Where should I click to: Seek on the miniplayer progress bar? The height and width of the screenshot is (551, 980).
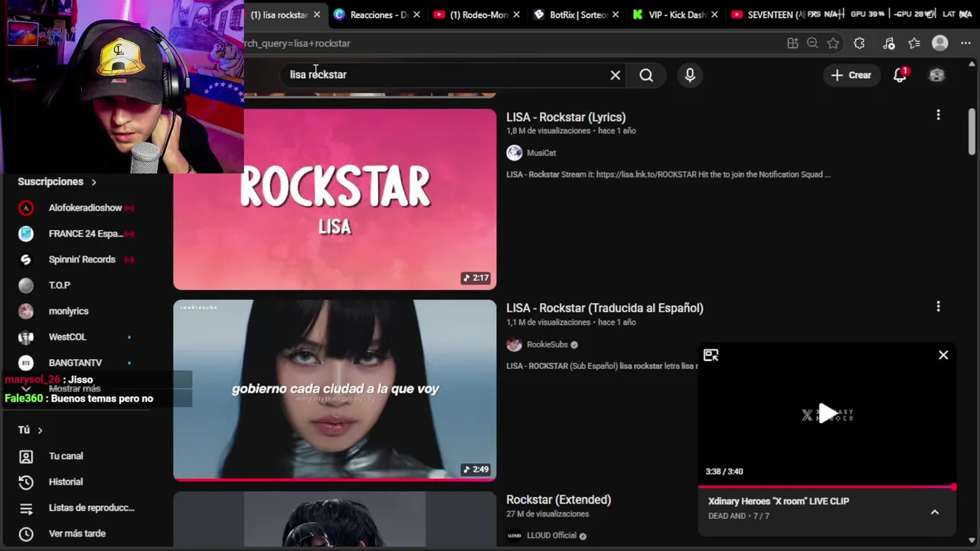[827, 487]
